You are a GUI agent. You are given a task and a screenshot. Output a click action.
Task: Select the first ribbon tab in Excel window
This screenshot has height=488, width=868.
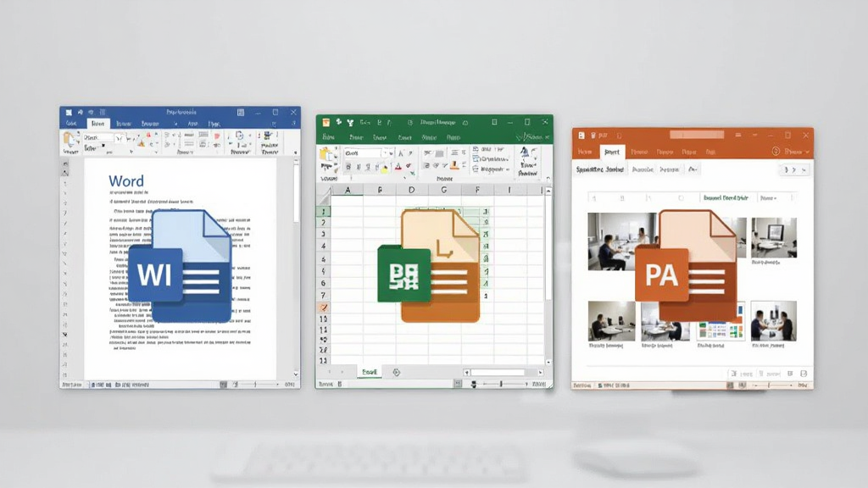coord(328,137)
